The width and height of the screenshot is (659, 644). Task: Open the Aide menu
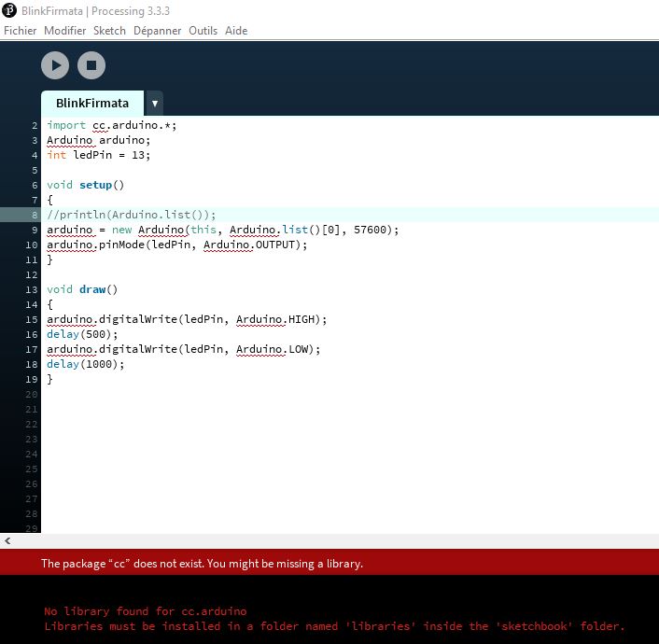[236, 31]
